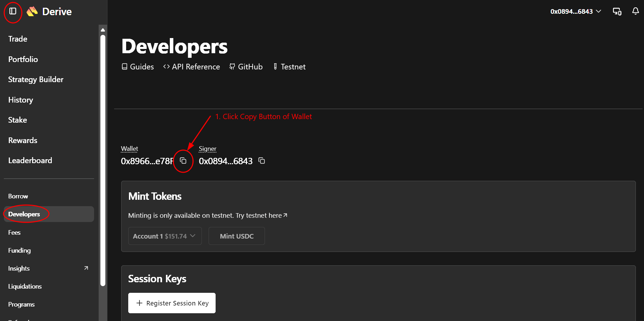Click the Wallet label
The height and width of the screenshot is (321, 644).
tap(129, 149)
